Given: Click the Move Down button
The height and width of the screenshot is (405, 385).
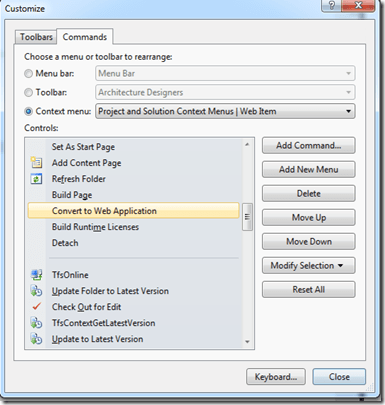Looking at the screenshot, I should tap(309, 242).
